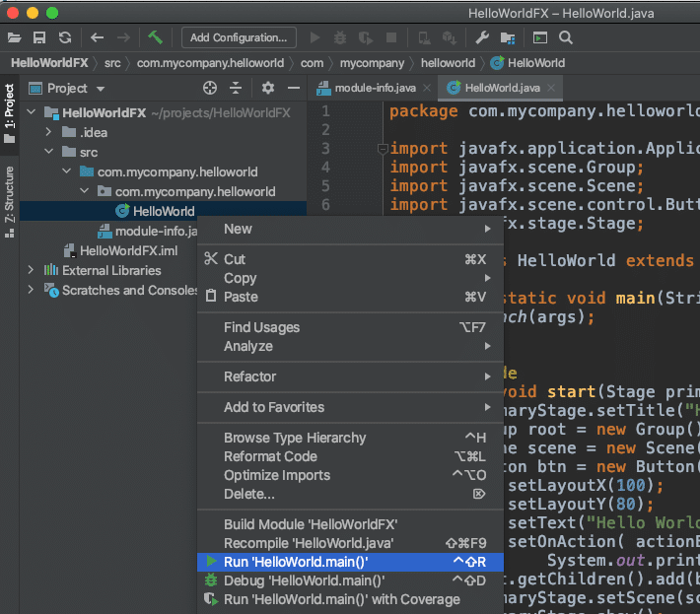Click src breadcrumb

pos(112,63)
